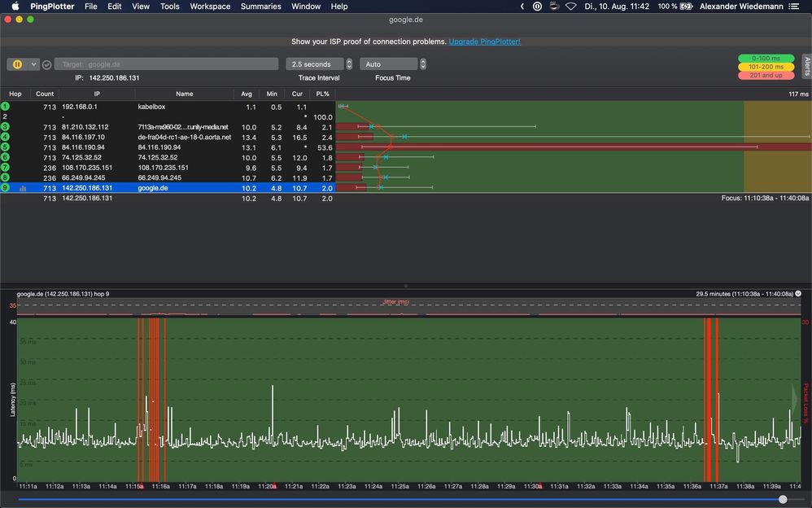
Task: Open the PingPlotter application menu
Action: pyautogui.click(x=52, y=7)
